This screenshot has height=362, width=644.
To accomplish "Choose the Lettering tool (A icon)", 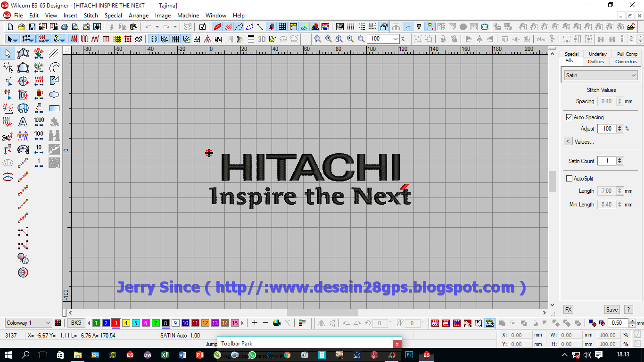I will [23, 122].
